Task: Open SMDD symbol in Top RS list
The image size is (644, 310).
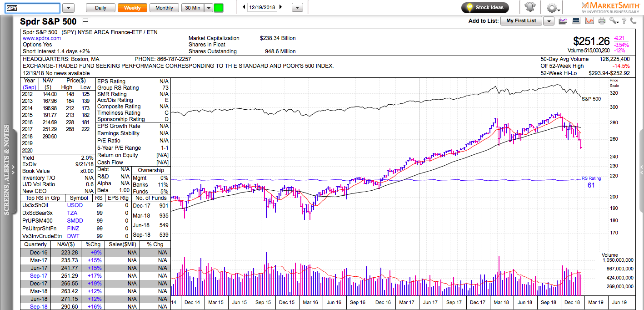Action: 75,221
